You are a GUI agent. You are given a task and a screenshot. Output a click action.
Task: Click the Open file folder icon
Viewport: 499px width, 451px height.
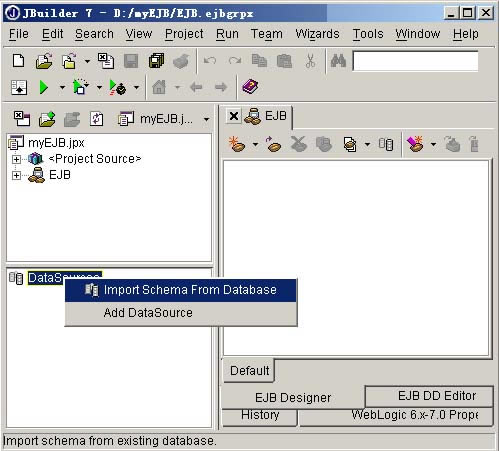click(44, 61)
